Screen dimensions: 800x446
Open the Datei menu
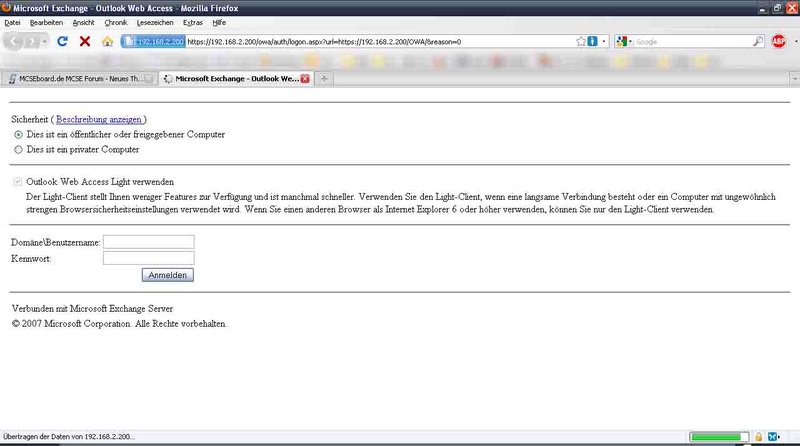click(x=12, y=22)
